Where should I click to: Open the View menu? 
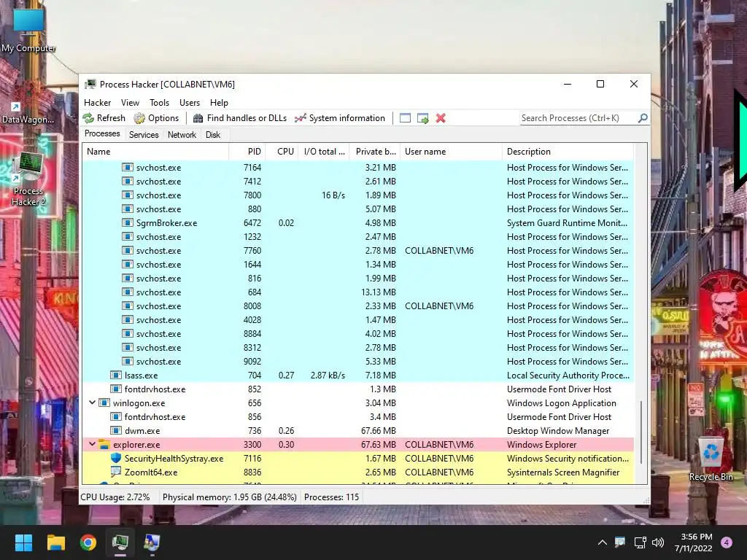[130, 102]
